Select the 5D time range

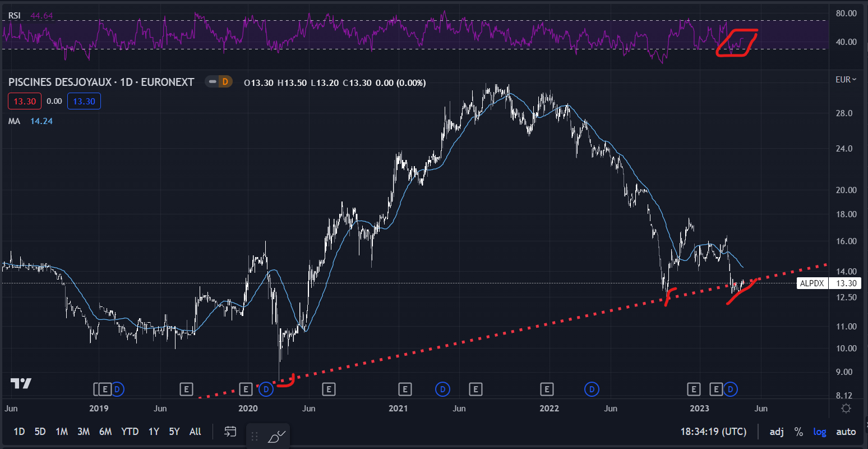point(40,432)
